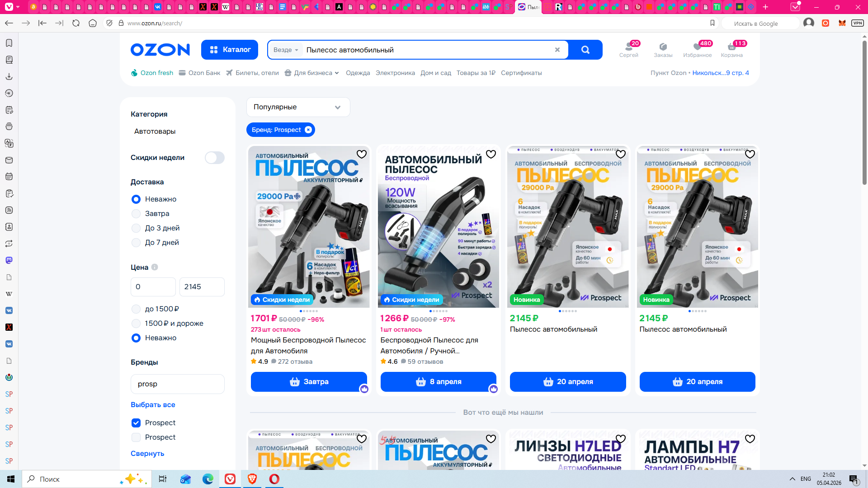868x488 pixels.
Task: Open the Популярные sorting dropdown
Action: (x=298, y=107)
